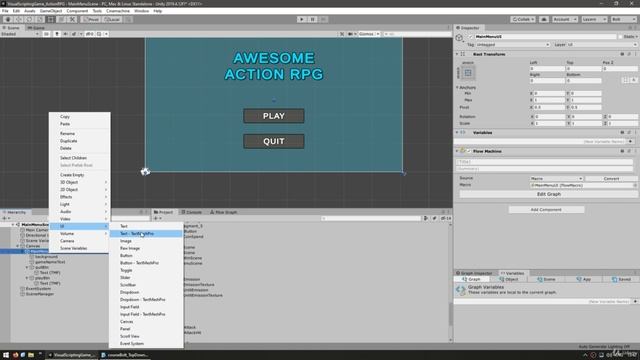Click the Edit Graph button
The image size is (640, 360).
pyautogui.click(x=549, y=194)
